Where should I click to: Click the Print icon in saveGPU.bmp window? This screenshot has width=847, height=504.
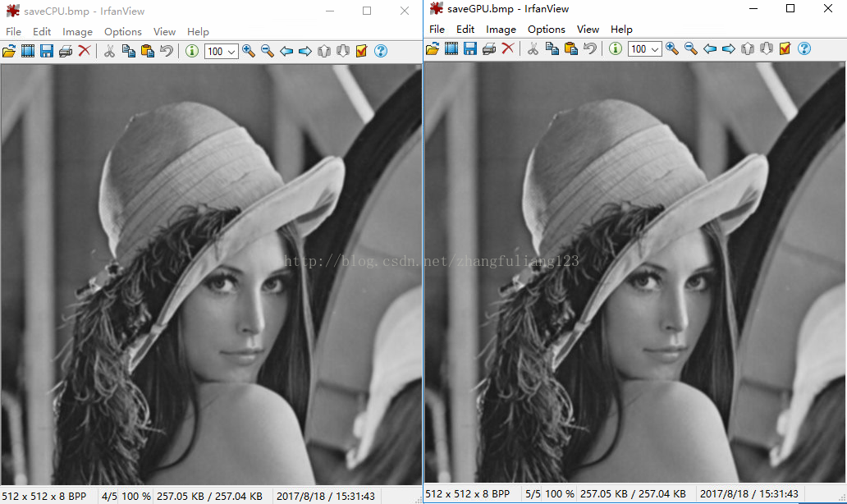[x=488, y=48]
